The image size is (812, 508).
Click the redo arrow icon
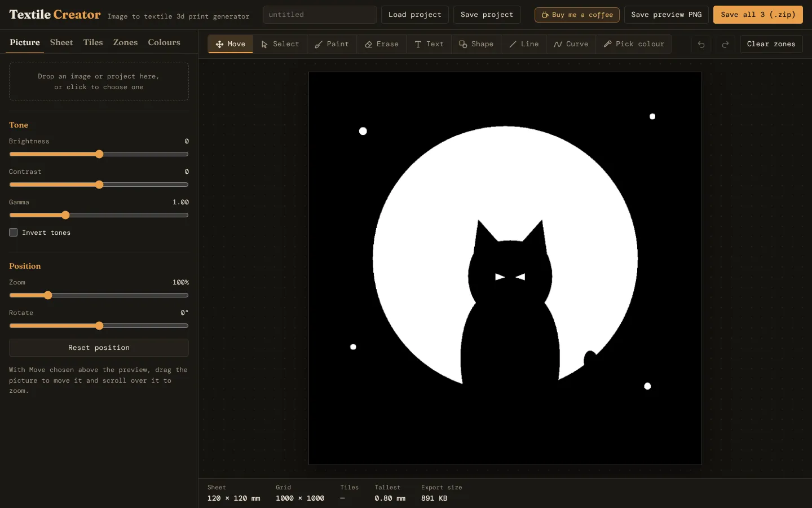coord(725,44)
